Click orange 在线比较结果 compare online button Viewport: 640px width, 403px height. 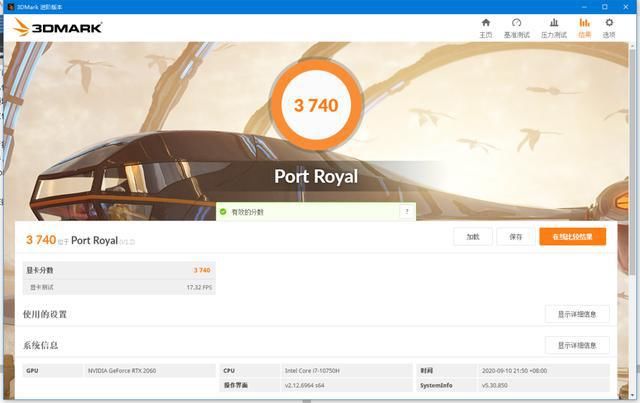tap(572, 237)
